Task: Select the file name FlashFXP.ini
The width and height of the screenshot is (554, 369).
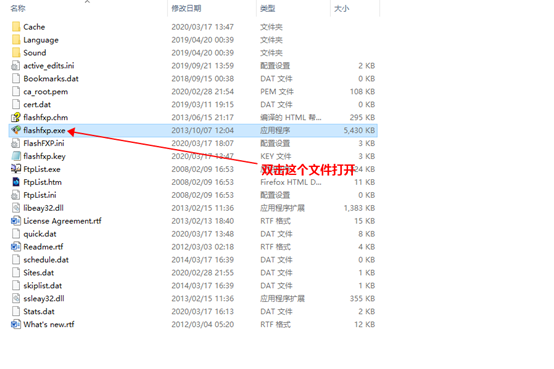Action: 44,143
